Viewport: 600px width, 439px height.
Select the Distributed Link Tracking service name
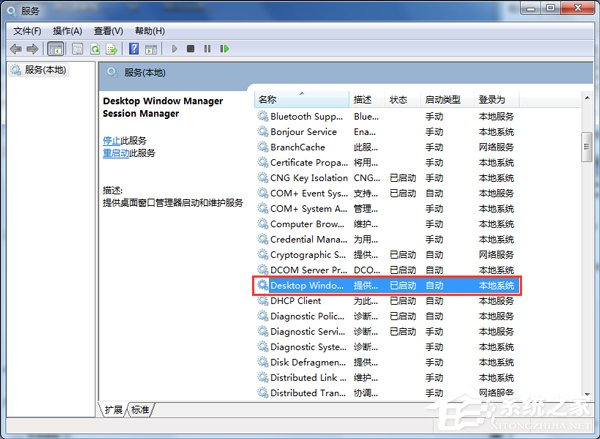pos(308,377)
